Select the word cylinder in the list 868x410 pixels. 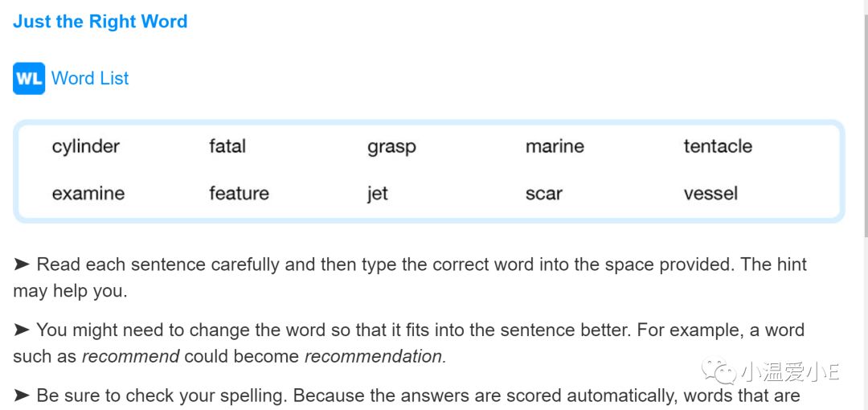click(86, 147)
